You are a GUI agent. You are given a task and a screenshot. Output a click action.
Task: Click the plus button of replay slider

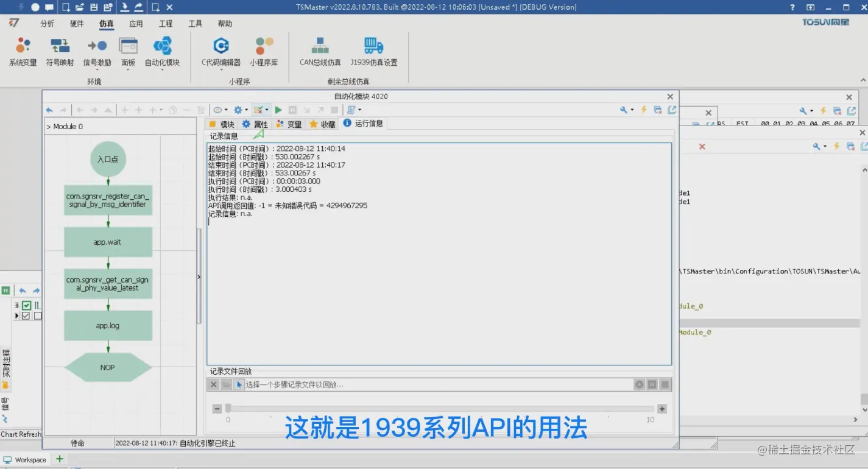pos(662,409)
